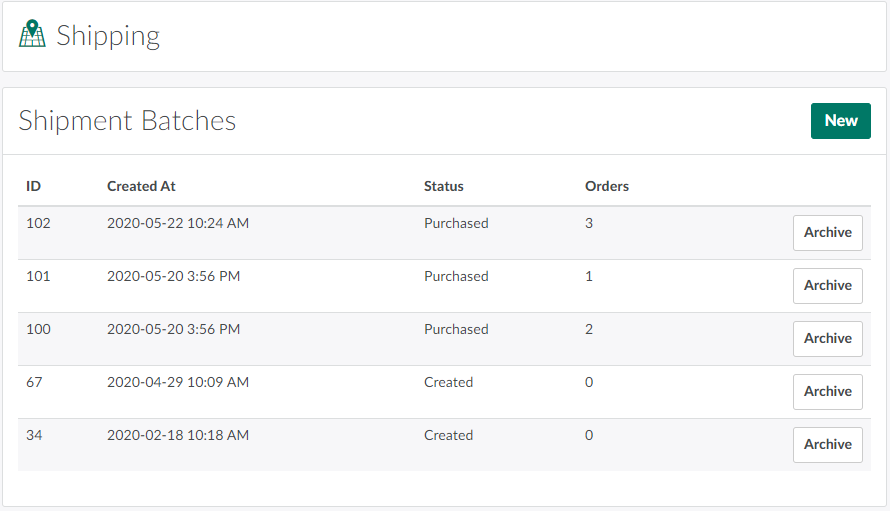Image resolution: width=890 pixels, height=511 pixels.
Task: Click the Created At column header
Action: tap(141, 186)
